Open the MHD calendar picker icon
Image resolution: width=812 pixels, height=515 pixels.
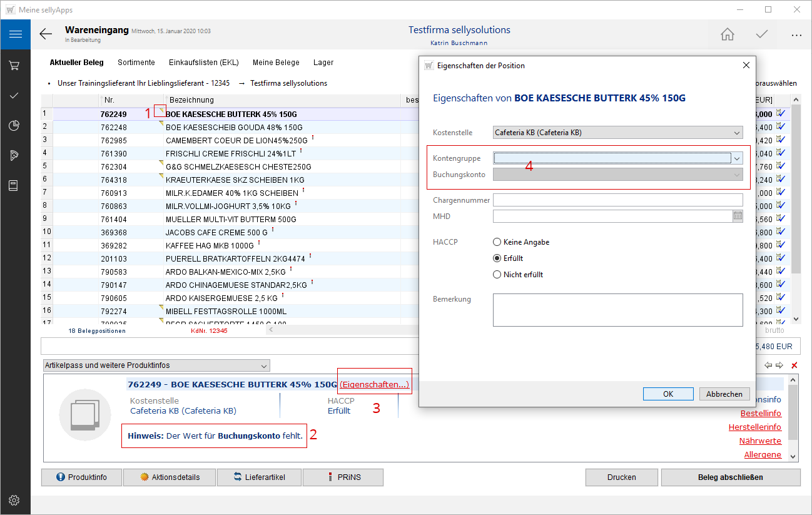click(x=738, y=216)
